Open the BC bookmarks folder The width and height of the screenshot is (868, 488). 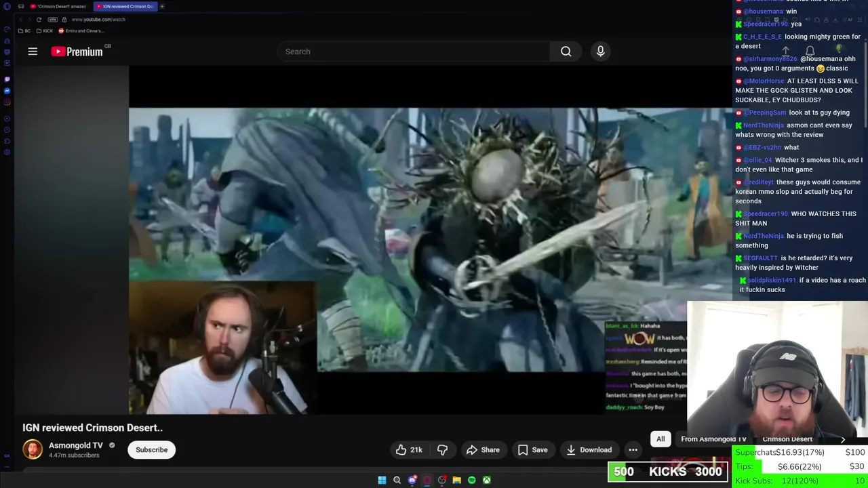click(24, 30)
